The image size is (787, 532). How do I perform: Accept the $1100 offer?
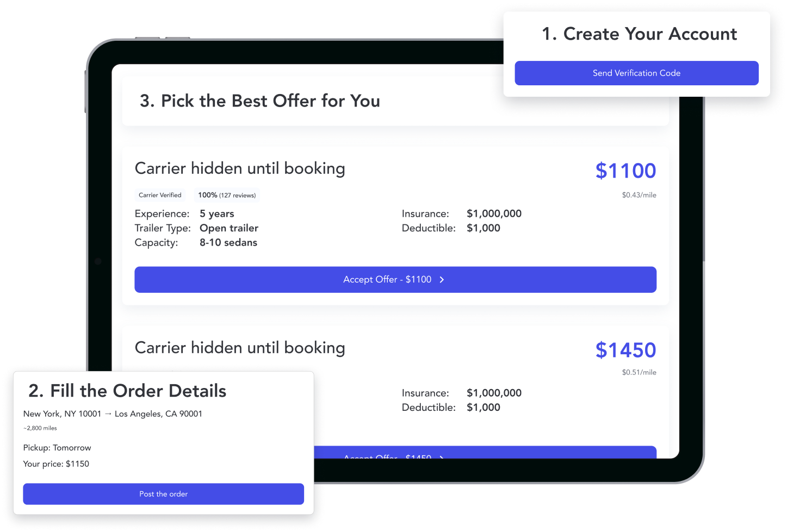pos(387,279)
